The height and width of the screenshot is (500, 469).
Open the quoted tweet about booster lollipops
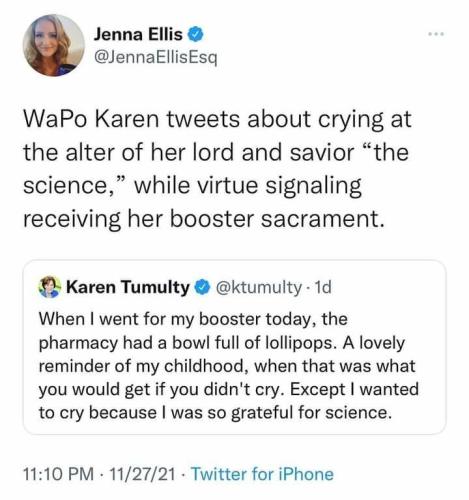[234, 347]
